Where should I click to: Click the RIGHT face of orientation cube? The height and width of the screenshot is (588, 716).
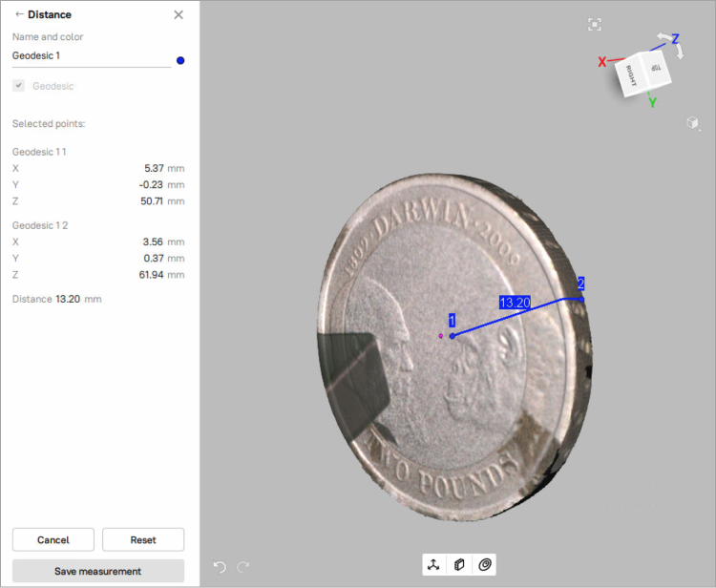pos(631,76)
